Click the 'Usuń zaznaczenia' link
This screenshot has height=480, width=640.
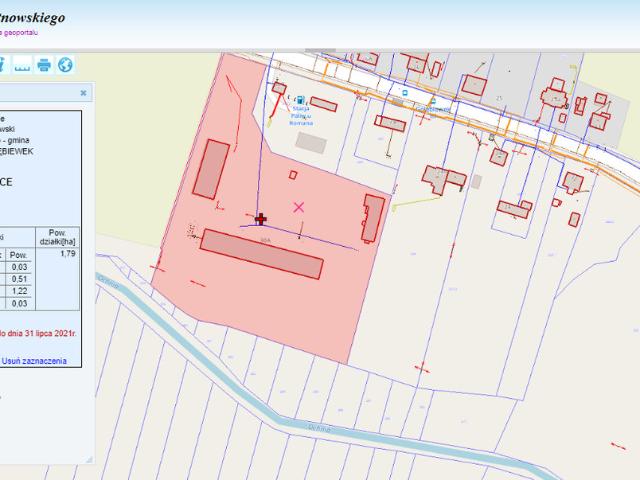pyautogui.click(x=35, y=361)
